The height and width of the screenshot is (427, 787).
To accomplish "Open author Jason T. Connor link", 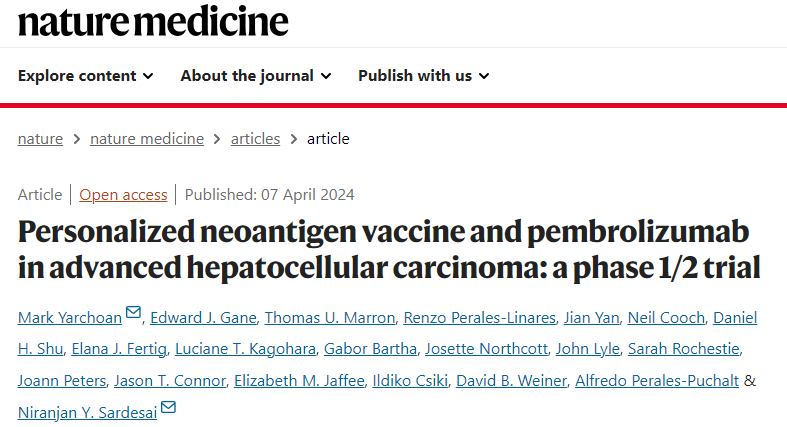I will pyautogui.click(x=170, y=381).
